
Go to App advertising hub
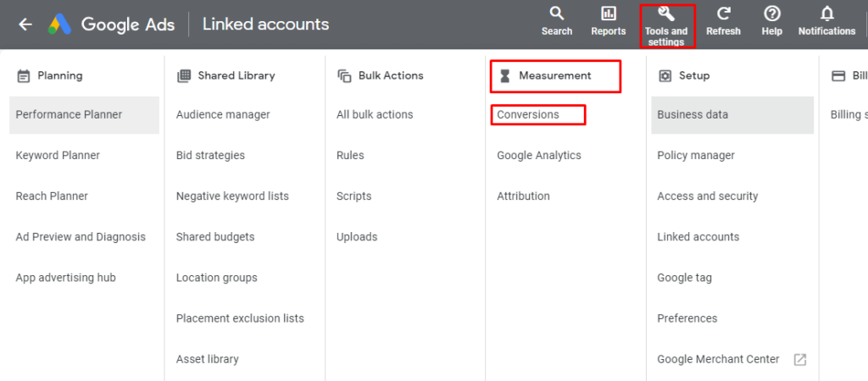pos(65,278)
